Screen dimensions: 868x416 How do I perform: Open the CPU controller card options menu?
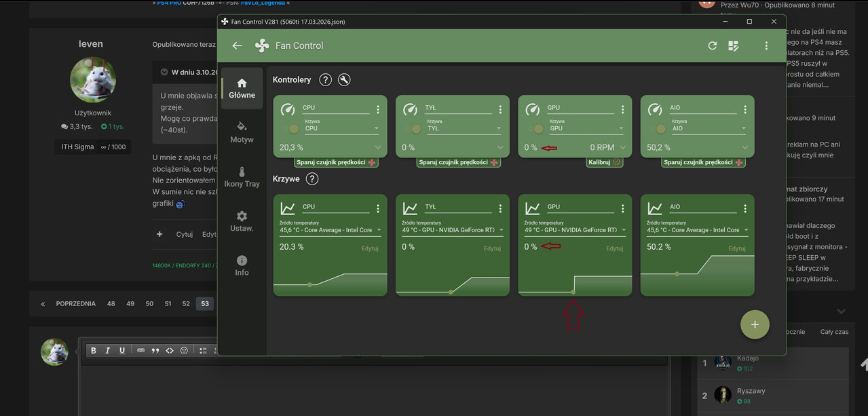point(378,109)
